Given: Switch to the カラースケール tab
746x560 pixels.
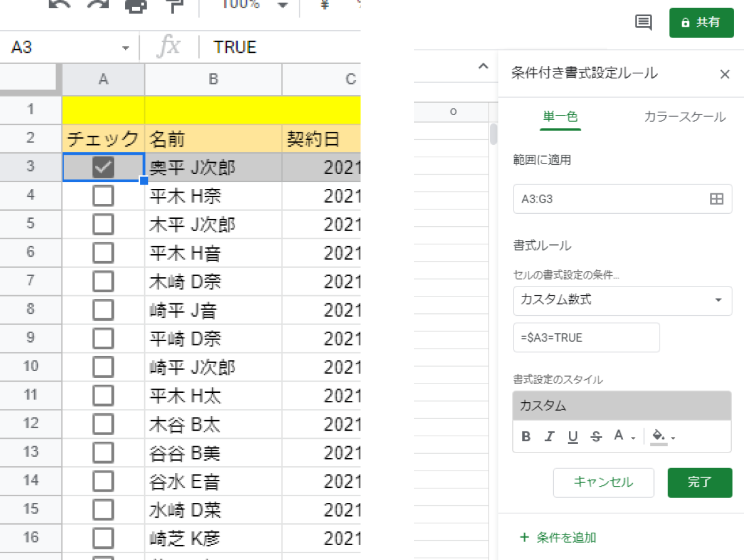Looking at the screenshot, I should click(x=684, y=116).
